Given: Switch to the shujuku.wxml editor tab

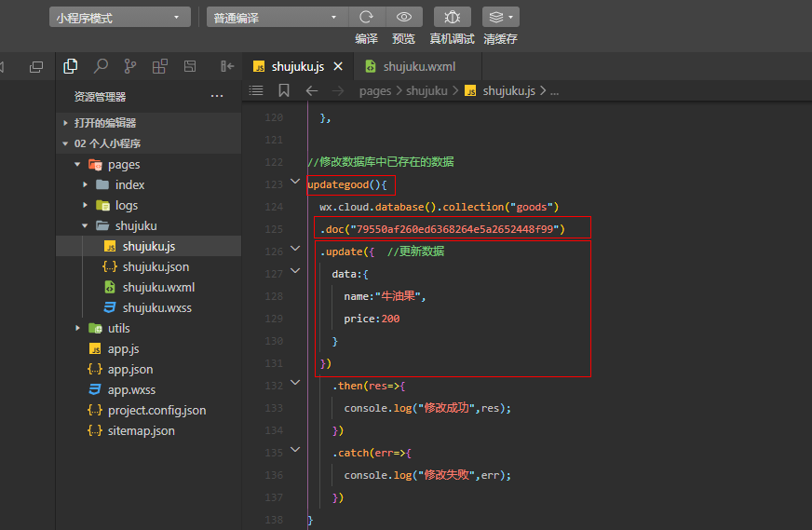Looking at the screenshot, I should coord(418,66).
